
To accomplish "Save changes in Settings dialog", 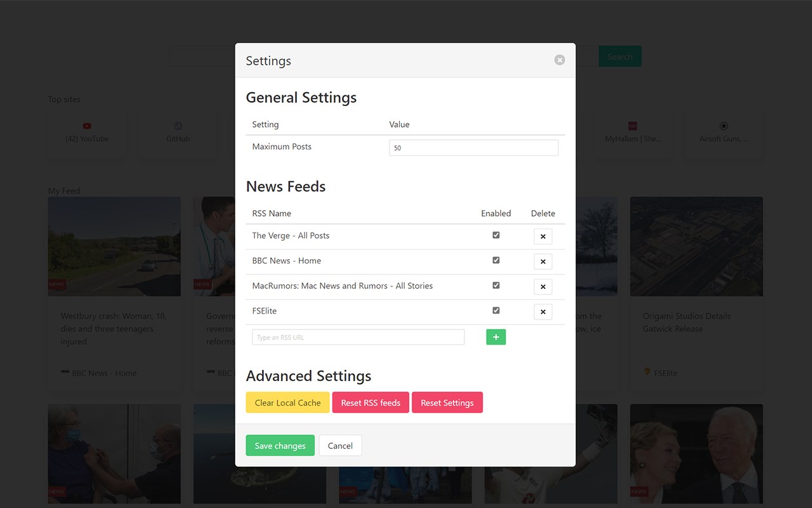I will pos(280,446).
